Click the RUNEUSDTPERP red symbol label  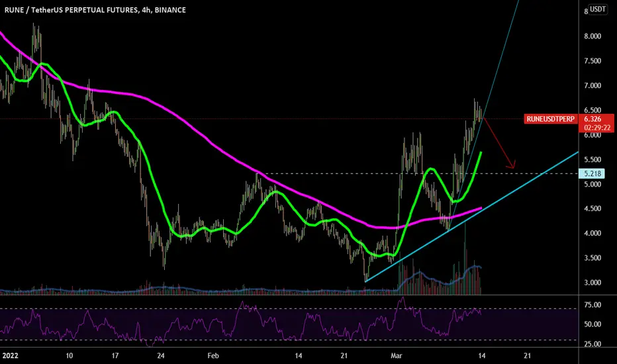pyautogui.click(x=551, y=119)
